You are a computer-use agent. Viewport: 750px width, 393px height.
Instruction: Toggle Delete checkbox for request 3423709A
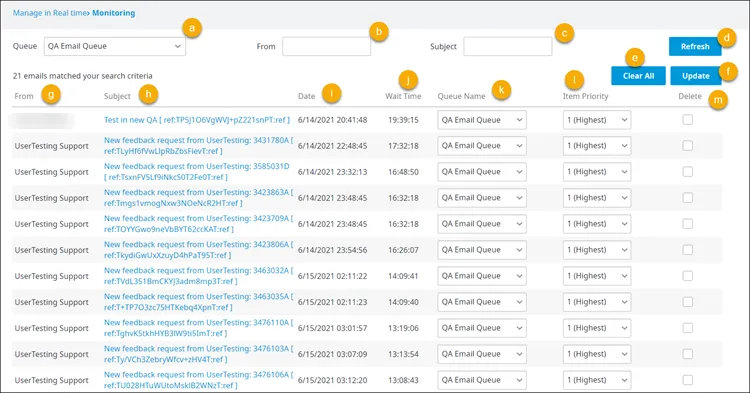[687, 223]
